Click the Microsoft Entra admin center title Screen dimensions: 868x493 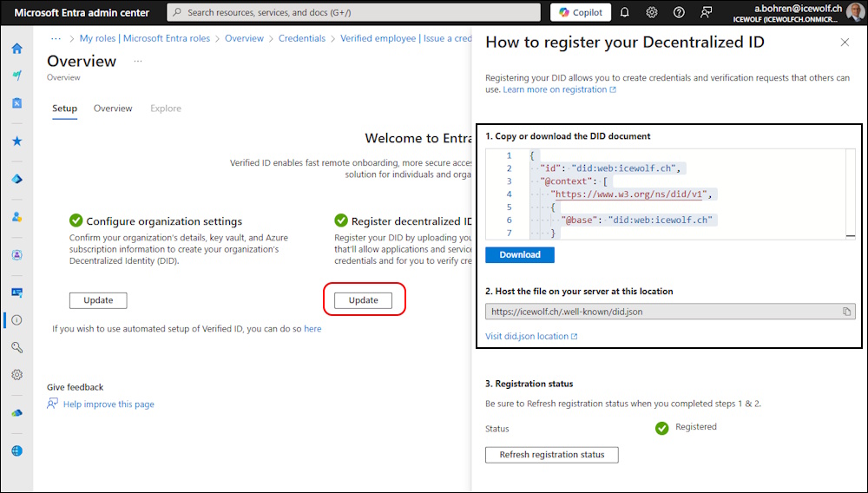82,13
